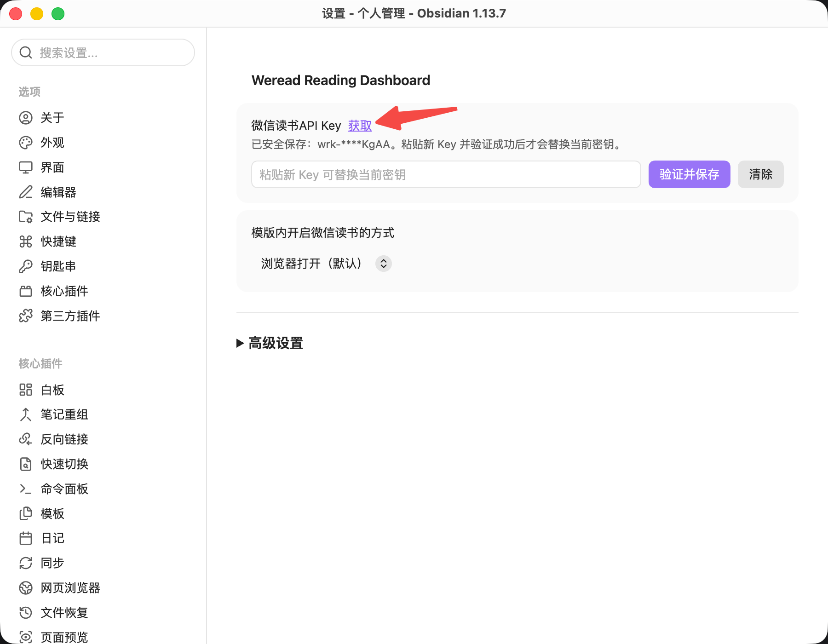Click the 关于 user-circle icon

[26, 118]
